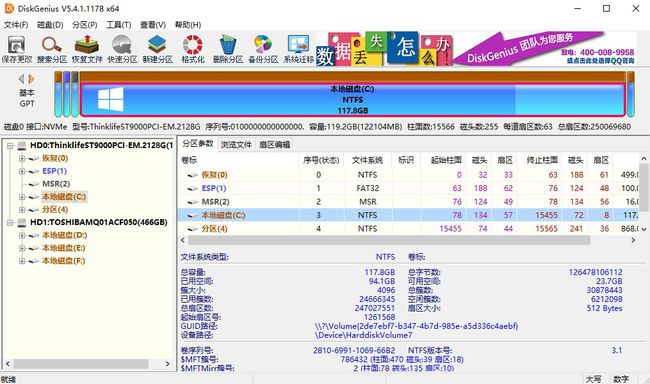
Task: Select 本地磁盘(F:) label in the disk tree
Action: point(63,261)
